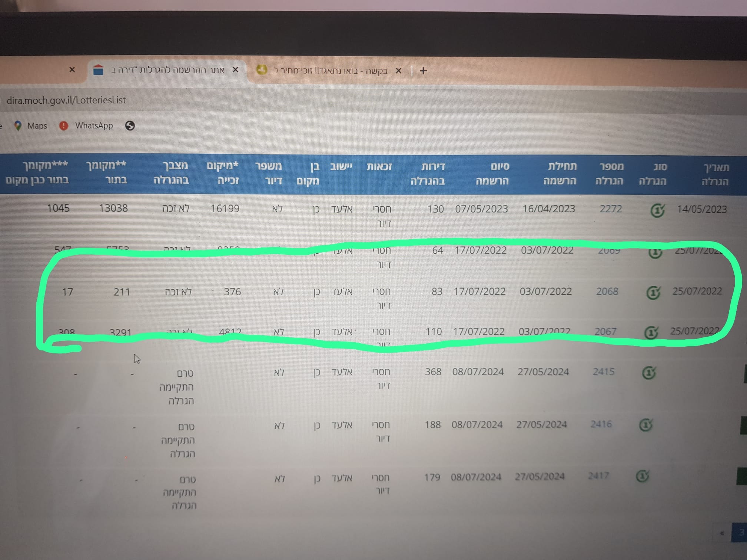Go to page 3 in pagination
This screenshot has width=747, height=560.
[x=741, y=533]
